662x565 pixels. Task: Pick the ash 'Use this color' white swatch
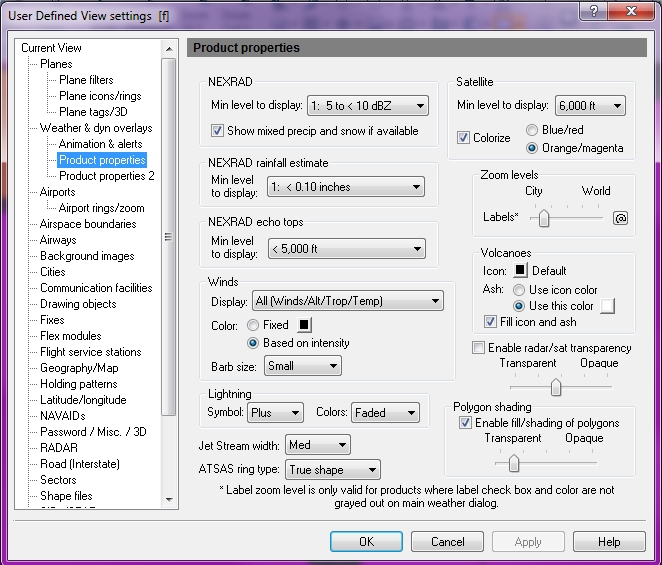pos(607,306)
